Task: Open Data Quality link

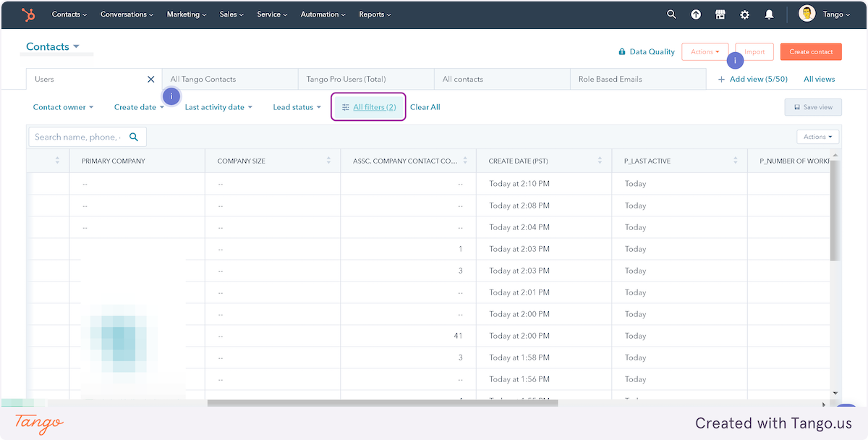Action: pyautogui.click(x=646, y=52)
